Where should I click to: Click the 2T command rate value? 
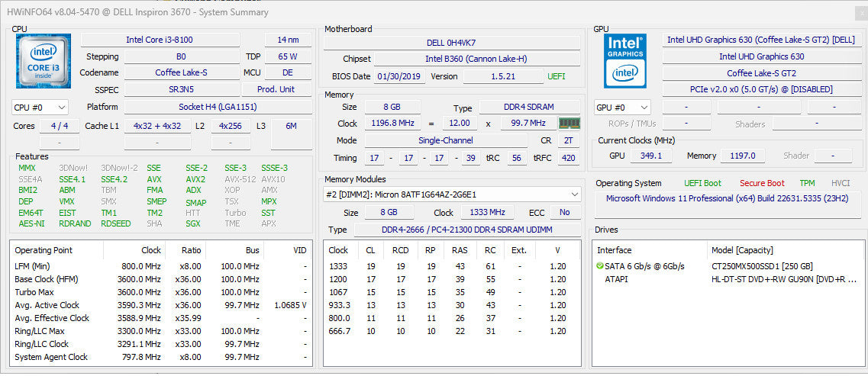[x=569, y=140]
